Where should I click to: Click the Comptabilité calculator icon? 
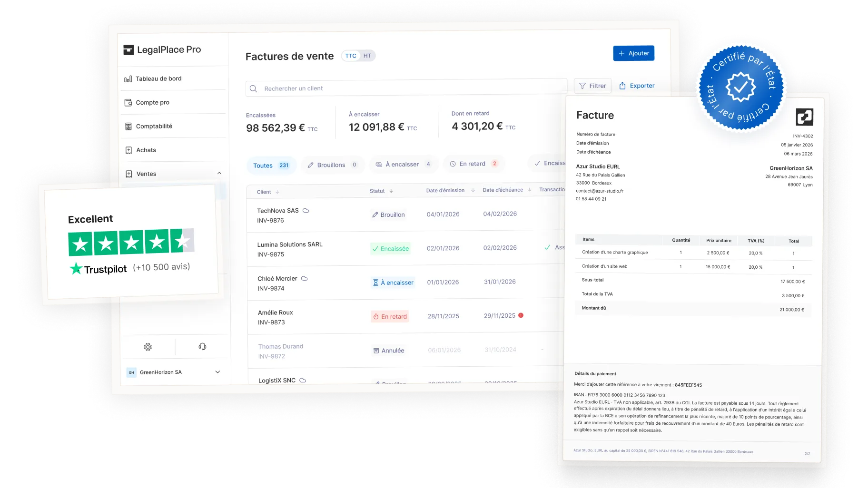(128, 127)
